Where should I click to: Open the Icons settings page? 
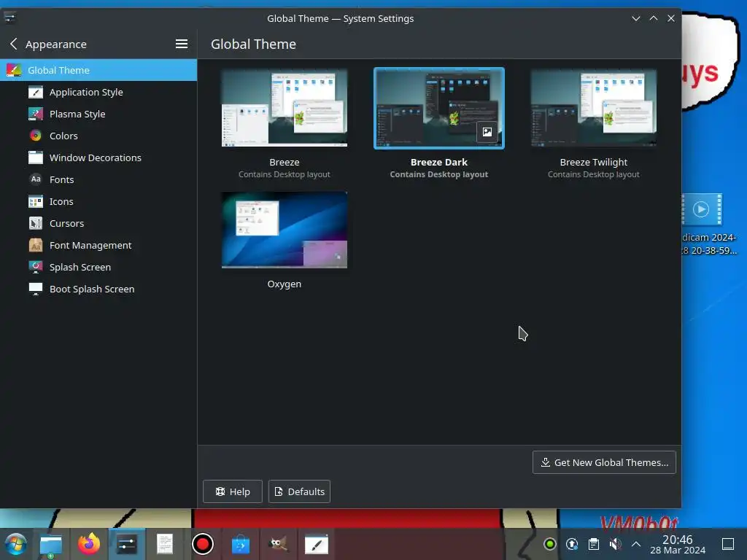click(x=98, y=201)
